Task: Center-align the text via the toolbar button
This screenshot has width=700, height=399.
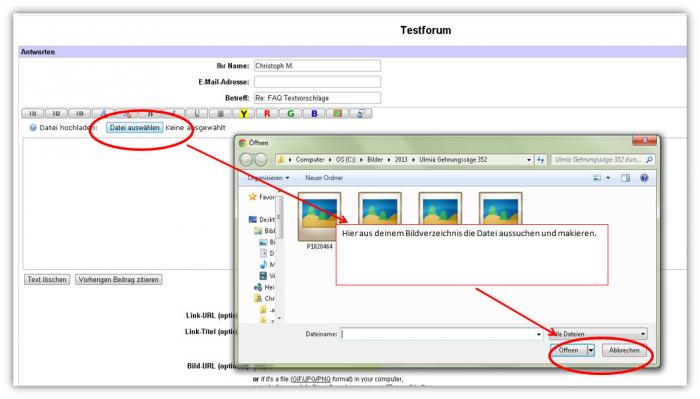Action: pos(221,113)
